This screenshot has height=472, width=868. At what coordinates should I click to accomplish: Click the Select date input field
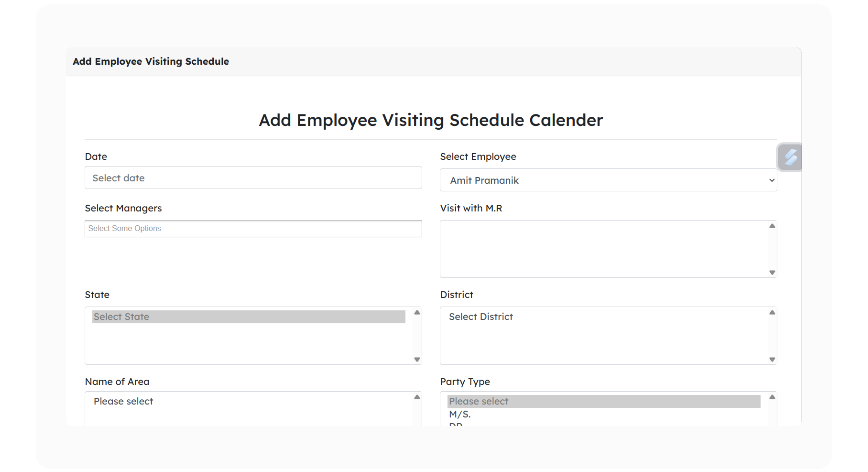point(253,178)
